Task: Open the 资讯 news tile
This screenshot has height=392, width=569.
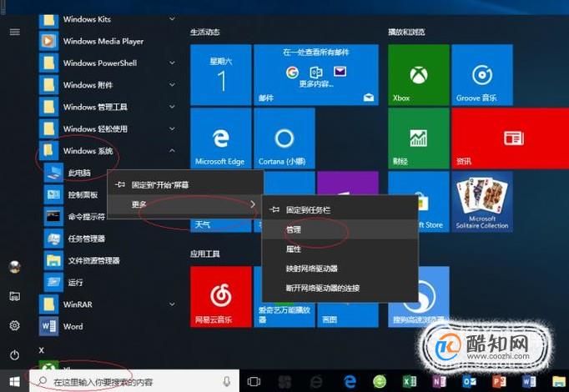Action: (x=511, y=138)
